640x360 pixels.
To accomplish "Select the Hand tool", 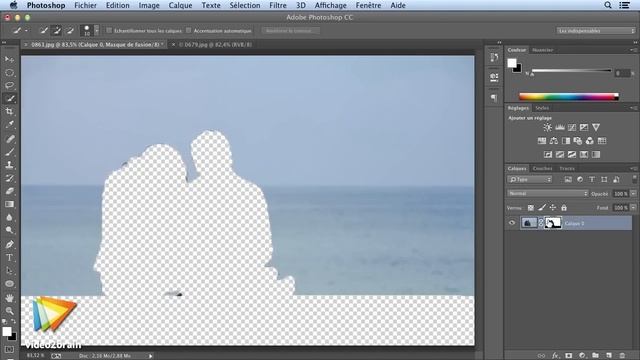I will tap(9, 298).
